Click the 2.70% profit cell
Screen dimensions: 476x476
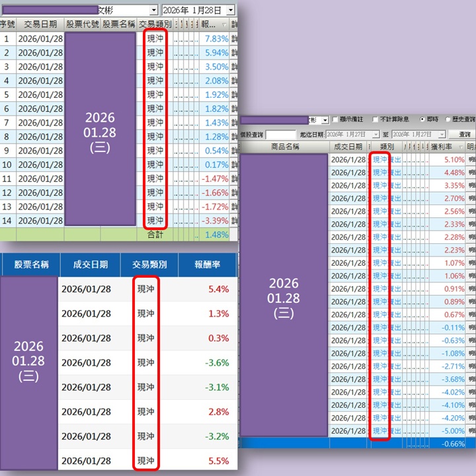coord(447,198)
